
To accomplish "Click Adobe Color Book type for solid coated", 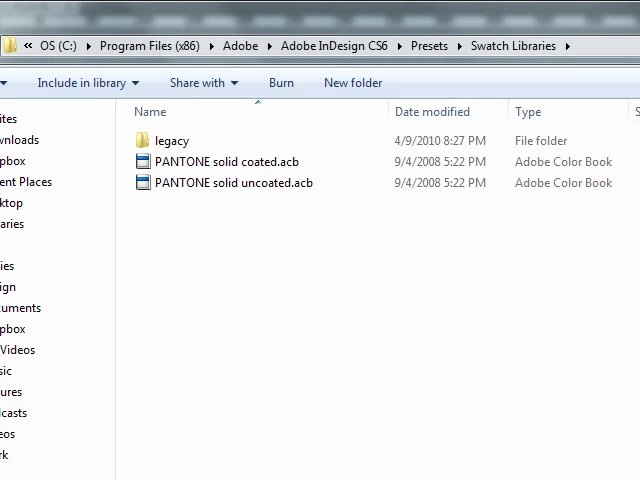I will [563, 162].
